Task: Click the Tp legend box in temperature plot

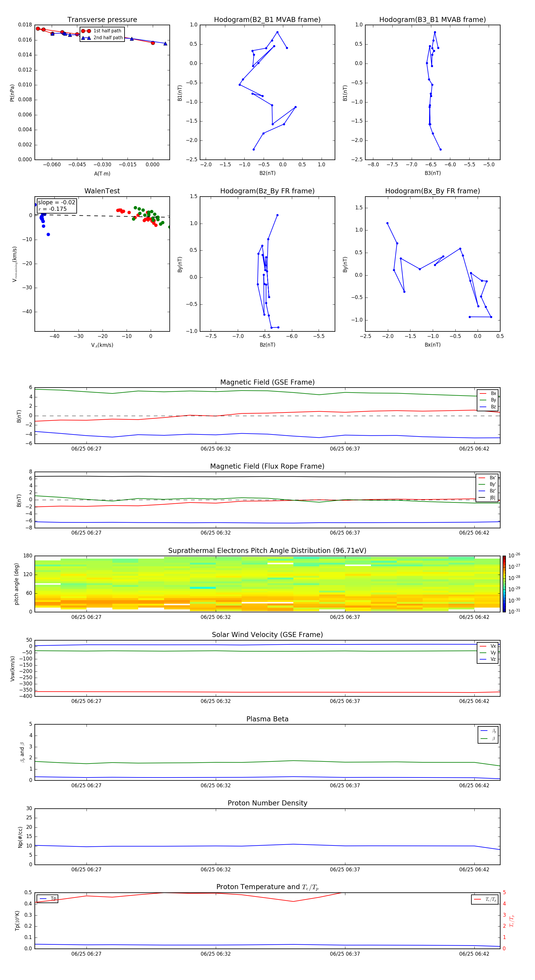Action: click(47, 899)
